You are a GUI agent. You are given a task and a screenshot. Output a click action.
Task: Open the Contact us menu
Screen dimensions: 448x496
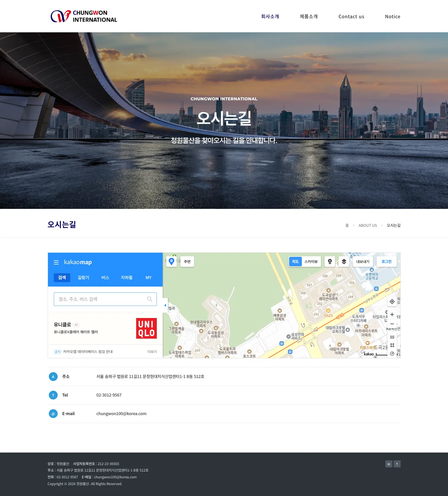(352, 16)
